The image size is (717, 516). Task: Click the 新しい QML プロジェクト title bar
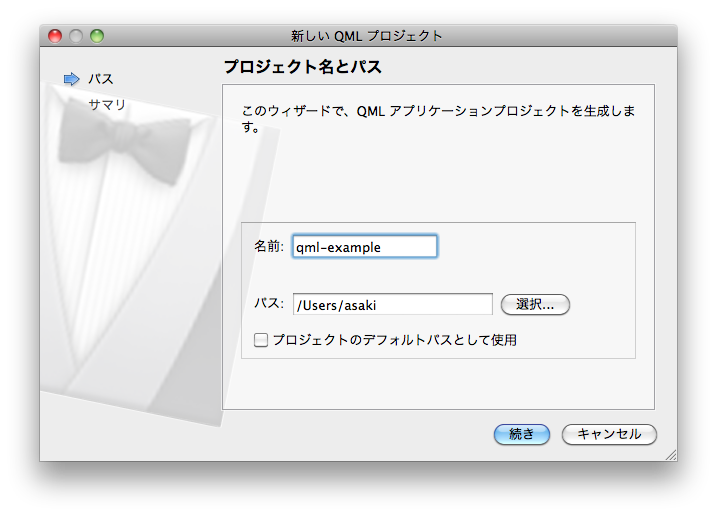[x=366, y=36]
